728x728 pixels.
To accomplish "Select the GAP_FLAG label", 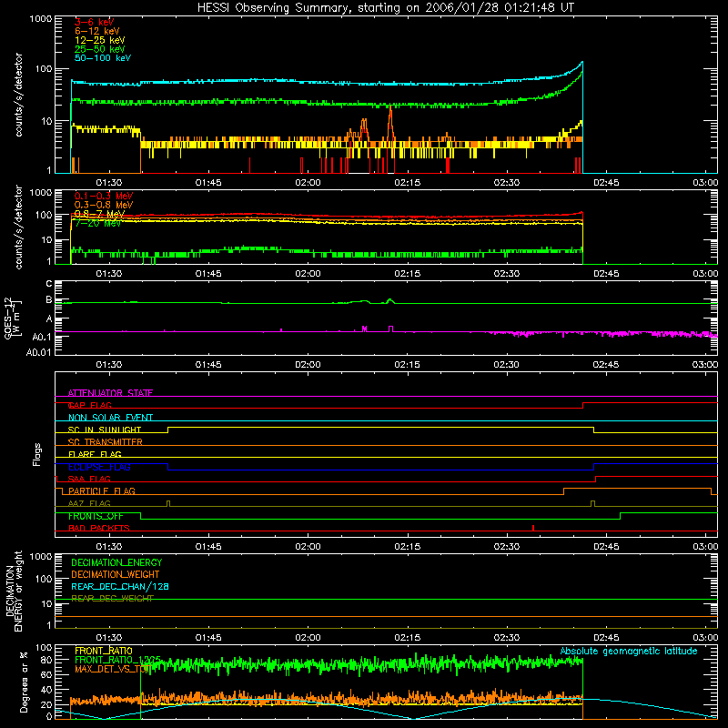I will 89,405.
